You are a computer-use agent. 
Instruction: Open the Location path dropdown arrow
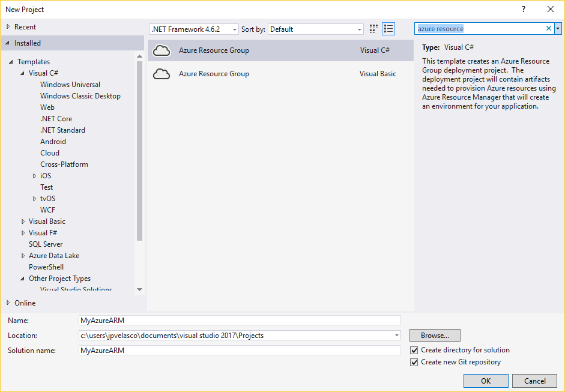tap(396, 336)
